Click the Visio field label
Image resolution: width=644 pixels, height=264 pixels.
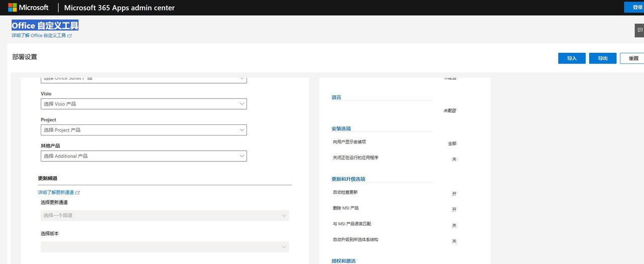[46, 94]
